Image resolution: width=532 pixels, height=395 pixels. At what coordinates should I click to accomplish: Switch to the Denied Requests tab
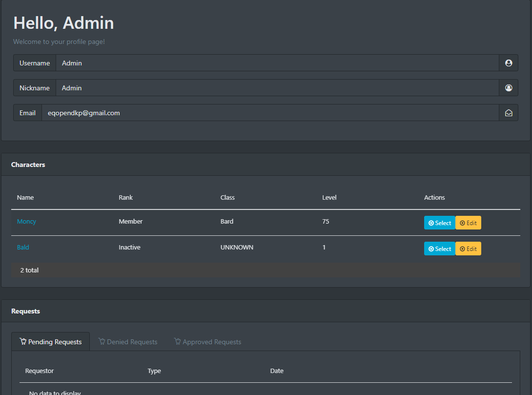[x=128, y=342]
